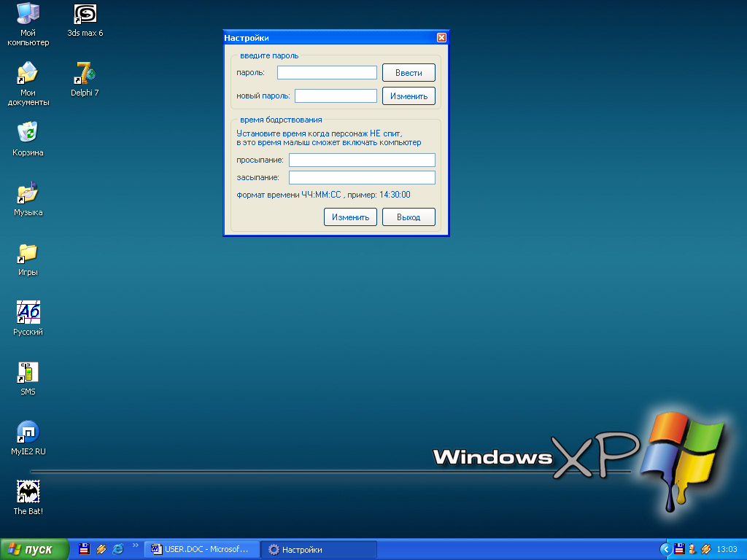Click the Настройки taskbar button
Image resolution: width=747 pixels, height=560 pixels.
click(319, 550)
